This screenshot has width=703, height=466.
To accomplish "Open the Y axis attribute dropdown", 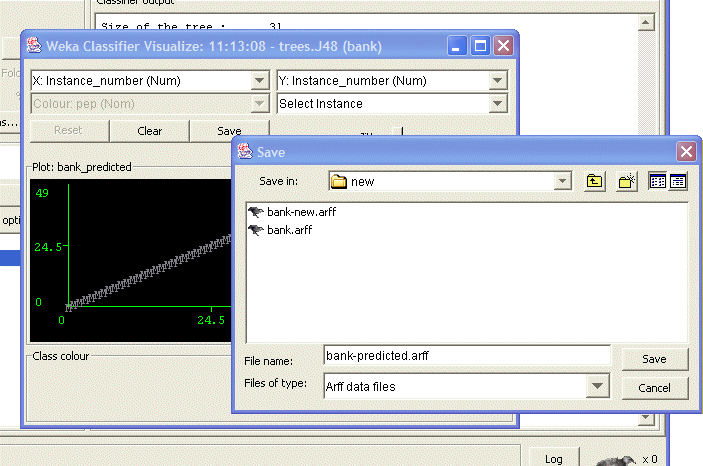I will (x=497, y=81).
